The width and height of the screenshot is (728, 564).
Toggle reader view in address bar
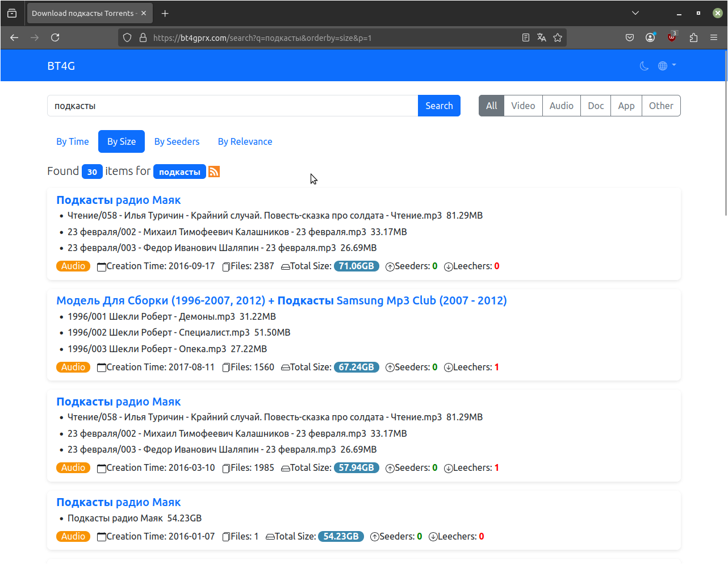[x=526, y=37]
